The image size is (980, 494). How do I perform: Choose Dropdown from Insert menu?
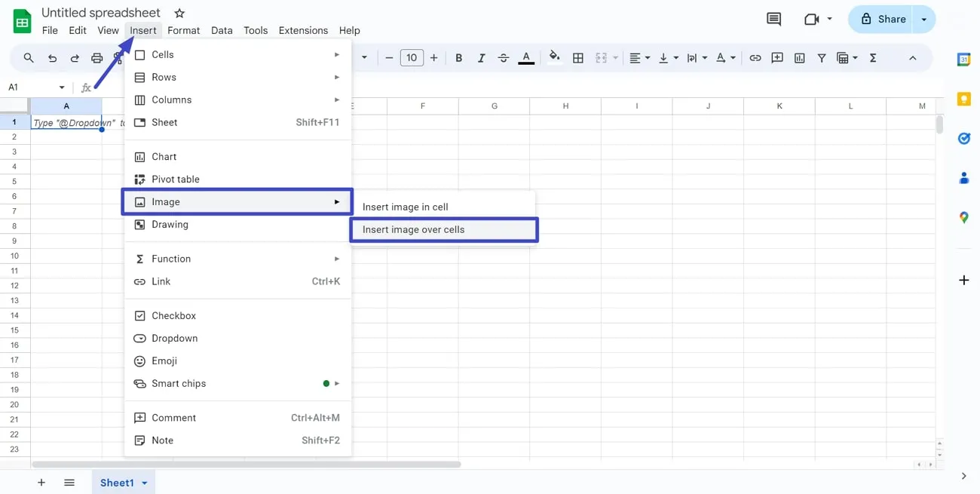237,339
